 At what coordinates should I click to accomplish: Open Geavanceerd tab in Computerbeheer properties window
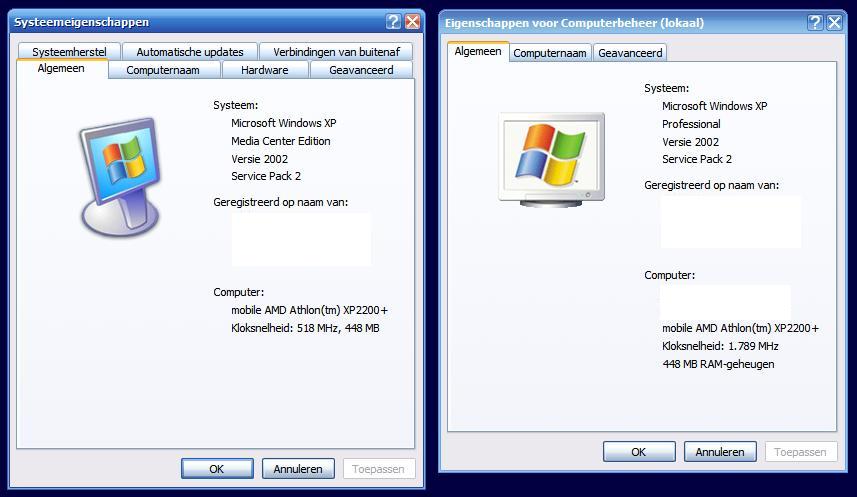pyautogui.click(x=630, y=53)
